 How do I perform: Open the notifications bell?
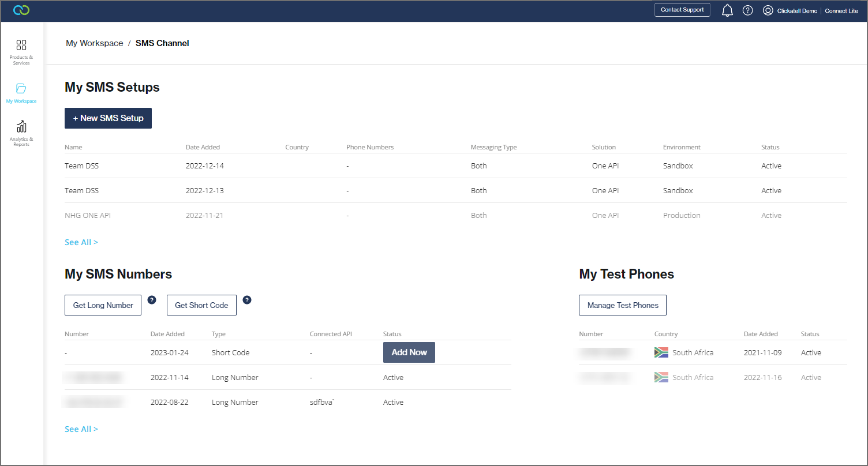click(728, 10)
